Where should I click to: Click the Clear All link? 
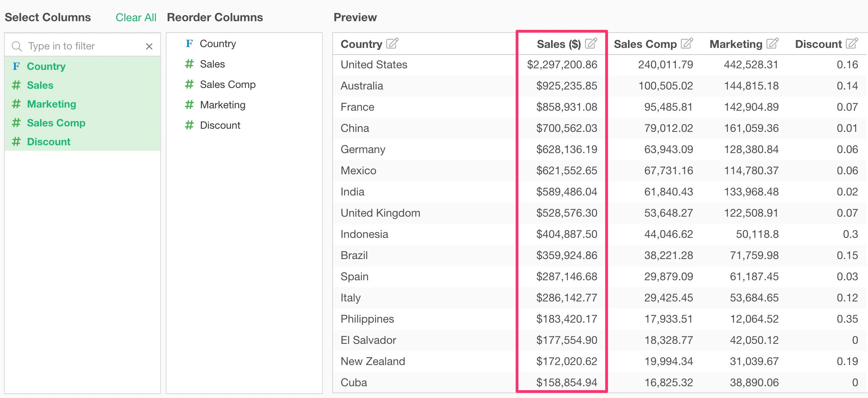point(136,17)
